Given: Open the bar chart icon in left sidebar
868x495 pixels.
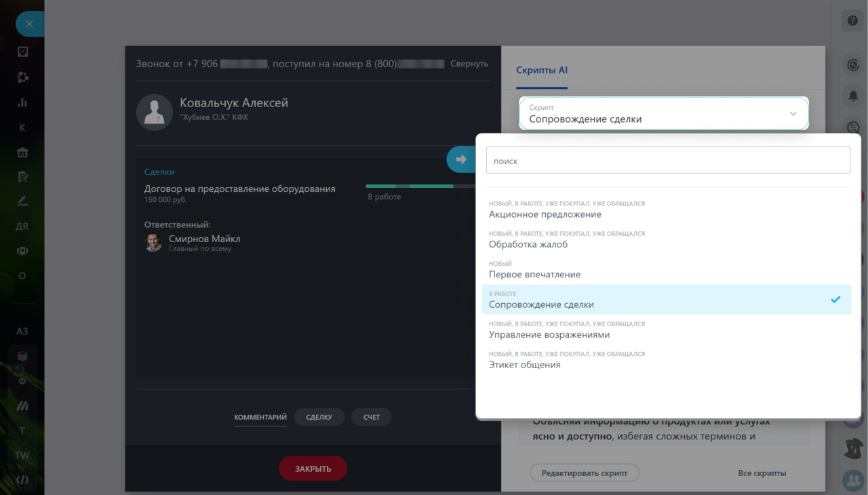Looking at the screenshot, I should pyautogui.click(x=22, y=102).
